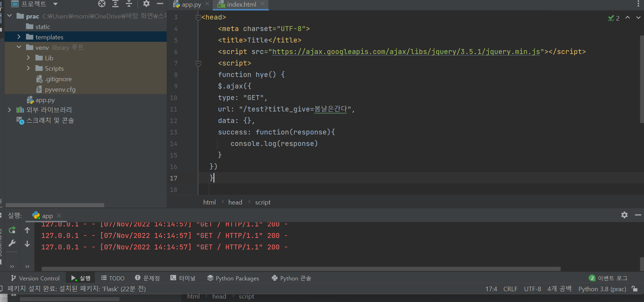The height and width of the screenshot is (302, 644).
Task: Fold the head tag block in gutter
Action: click(x=198, y=17)
